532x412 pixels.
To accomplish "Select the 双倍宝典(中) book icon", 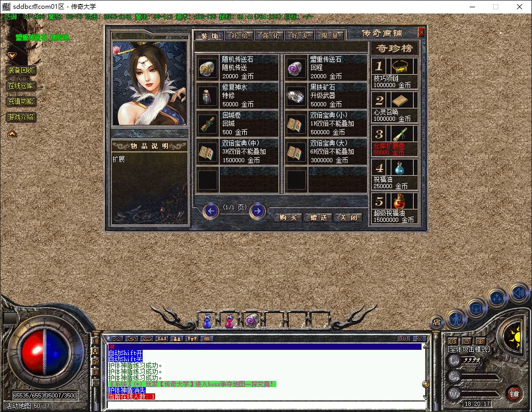I will (x=207, y=152).
